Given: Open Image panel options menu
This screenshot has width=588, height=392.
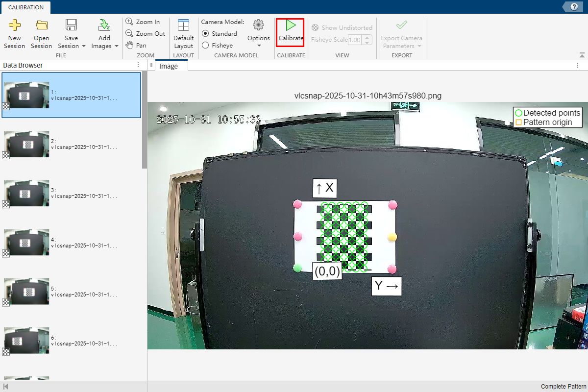Looking at the screenshot, I should [x=577, y=65].
